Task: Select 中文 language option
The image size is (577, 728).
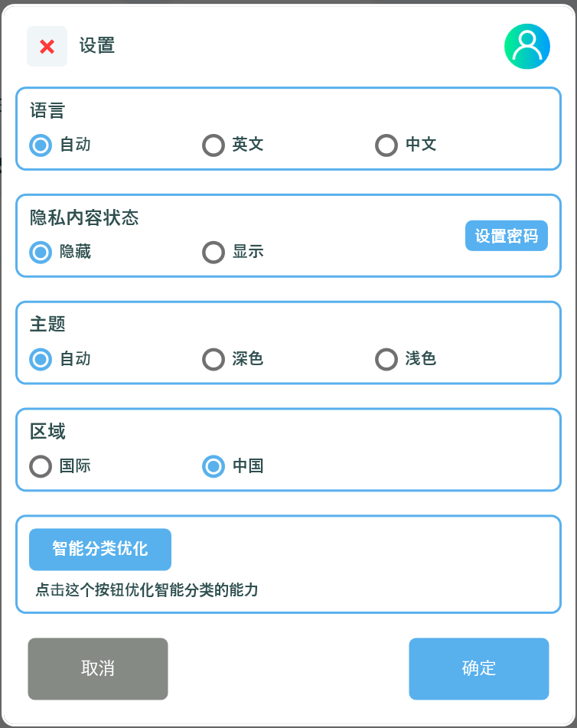Action: point(386,145)
